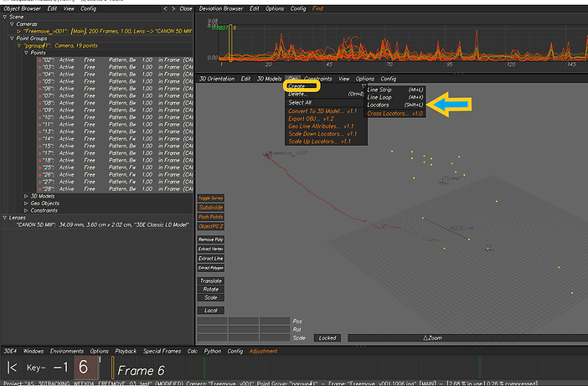Open Deviation Browser Options menu
588x386 pixels.
click(275, 8)
